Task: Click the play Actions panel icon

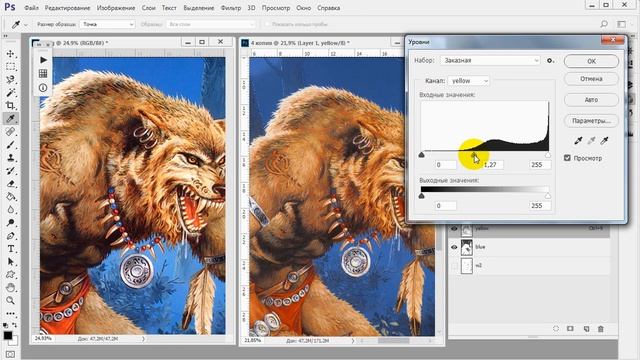Action: (43, 60)
